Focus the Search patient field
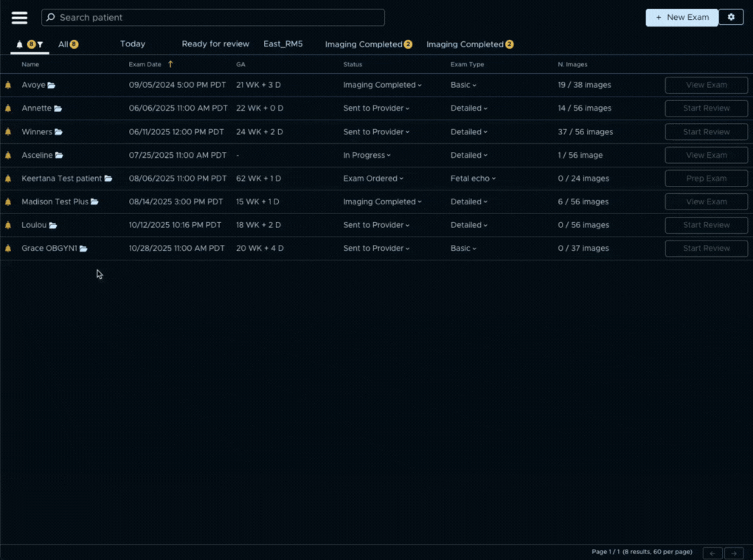This screenshot has height=560, width=753. coord(214,18)
